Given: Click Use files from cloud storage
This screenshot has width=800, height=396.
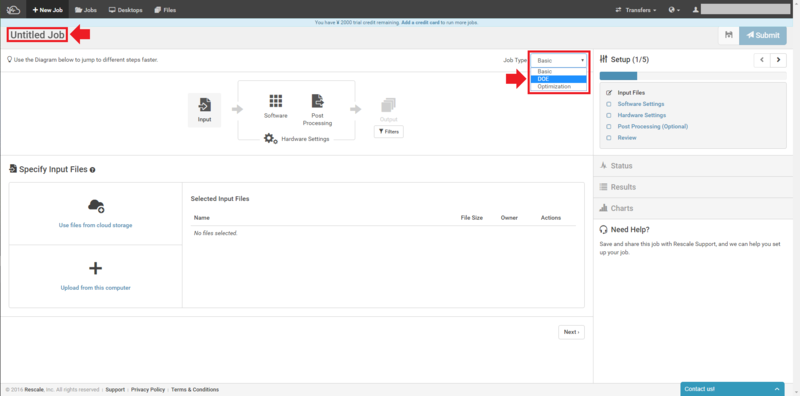Looking at the screenshot, I should click(95, 225).
